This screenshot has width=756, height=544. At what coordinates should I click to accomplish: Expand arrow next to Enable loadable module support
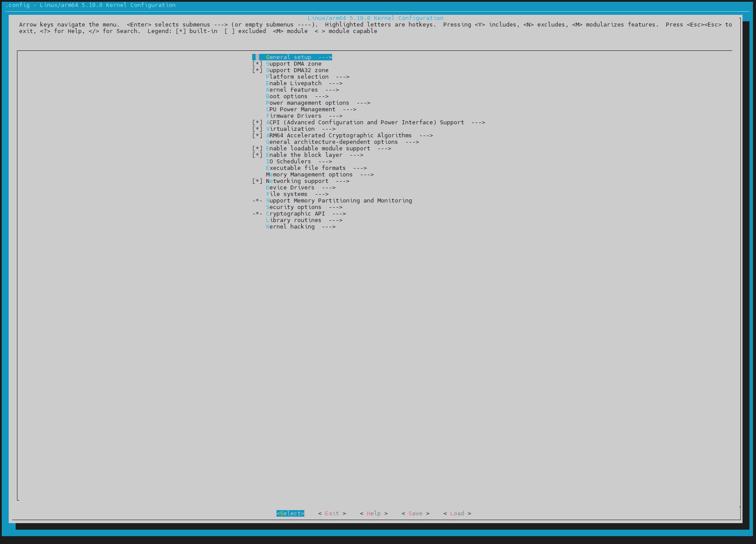point(384,149)
